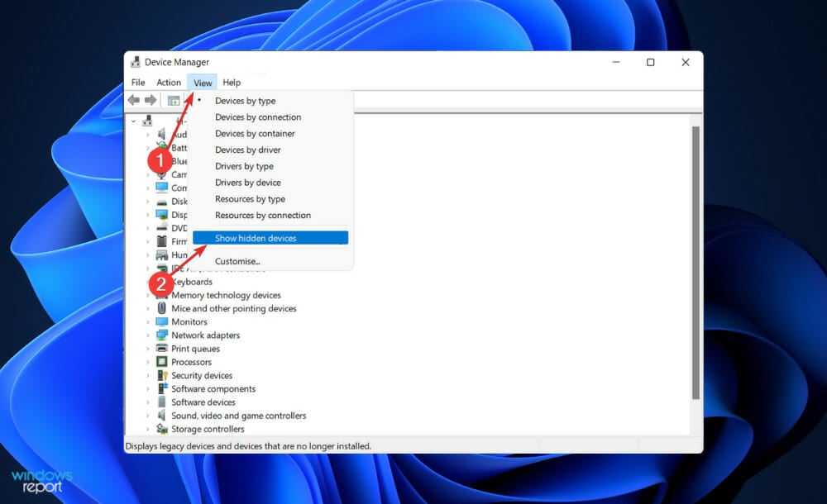The height and width of the screenshot is (504, 827).
Task: Expand the Disk drives node chevron
Action: pos(148,202)
